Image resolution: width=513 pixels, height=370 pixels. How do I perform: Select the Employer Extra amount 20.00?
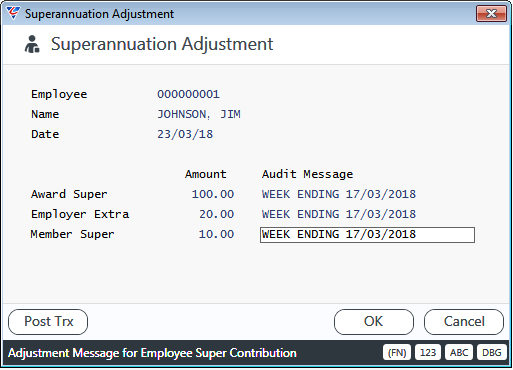pyautogui.click(x=217, y=214)
